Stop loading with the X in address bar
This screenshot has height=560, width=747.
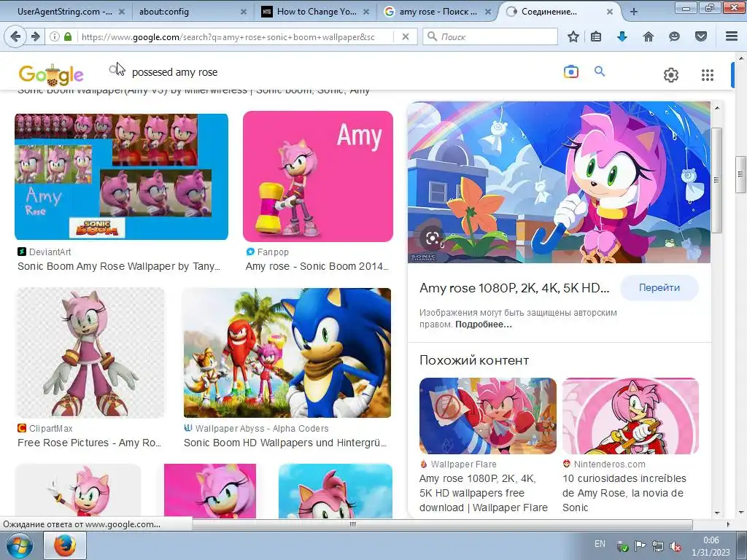(406, 36)
